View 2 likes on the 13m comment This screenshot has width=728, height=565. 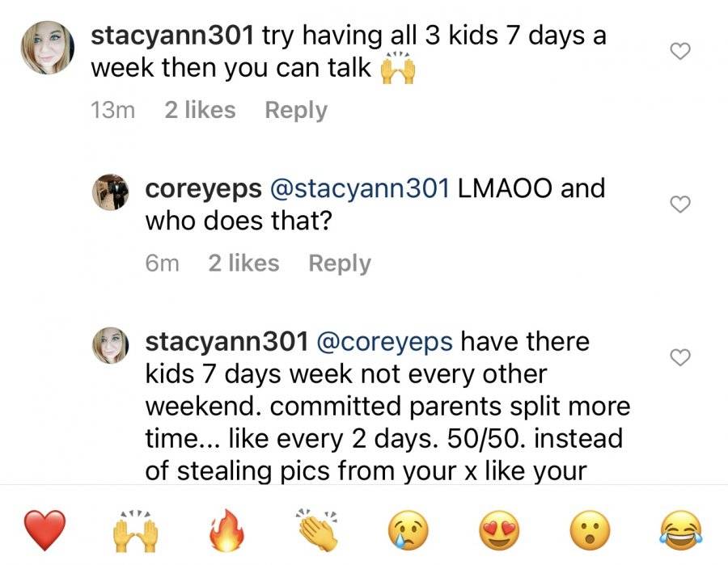(x=200, y=111)
